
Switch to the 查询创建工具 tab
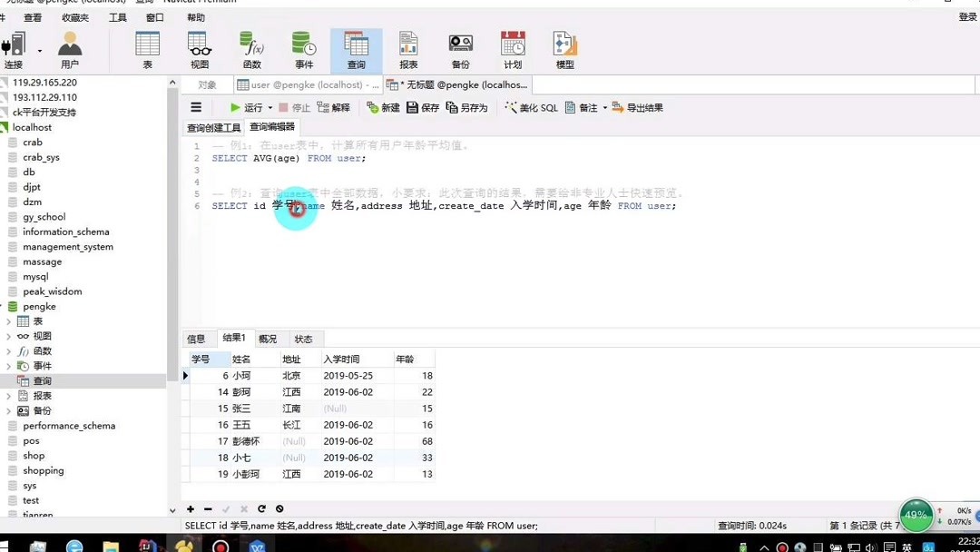213,127
